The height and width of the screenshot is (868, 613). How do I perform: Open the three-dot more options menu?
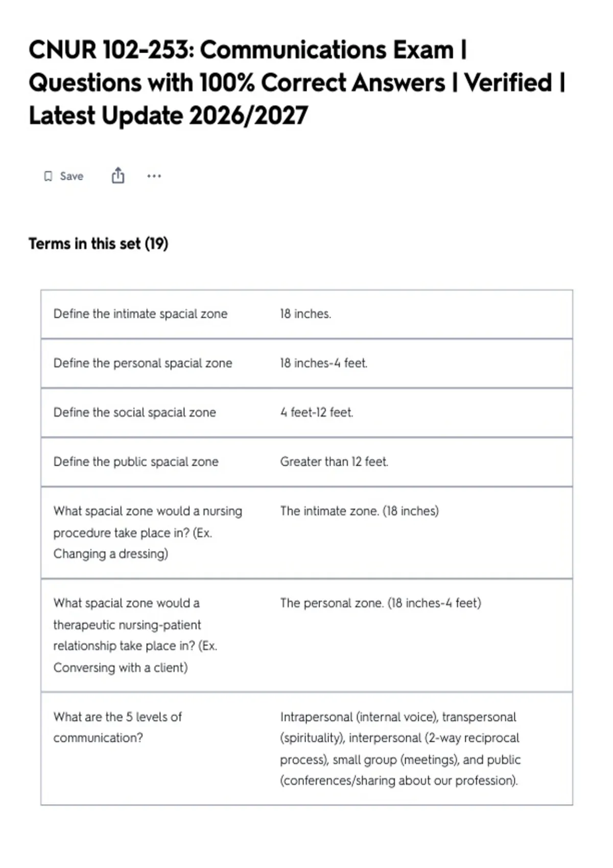point(154,176)
